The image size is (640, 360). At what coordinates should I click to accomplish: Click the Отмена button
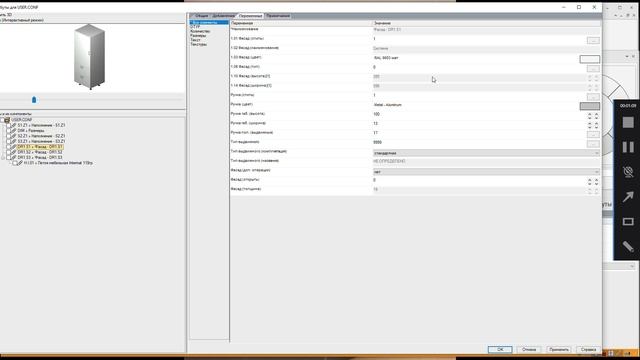[x=529, y=349]
